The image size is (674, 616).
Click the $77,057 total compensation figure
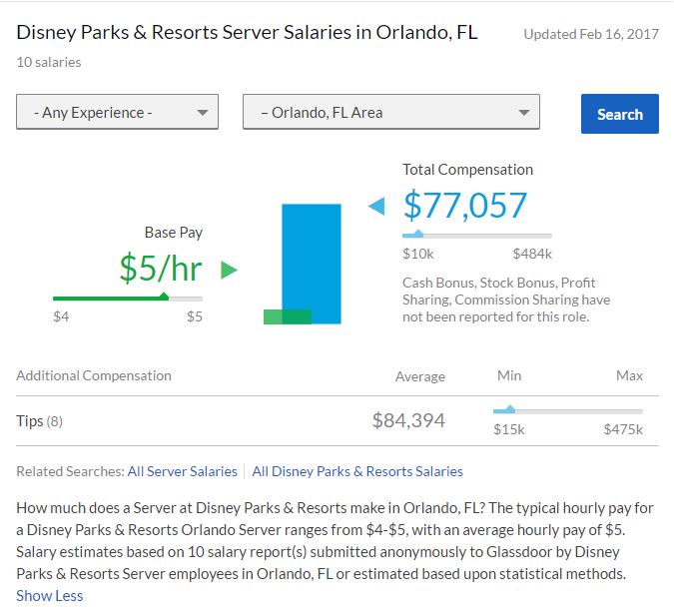(x=464, y=205)
